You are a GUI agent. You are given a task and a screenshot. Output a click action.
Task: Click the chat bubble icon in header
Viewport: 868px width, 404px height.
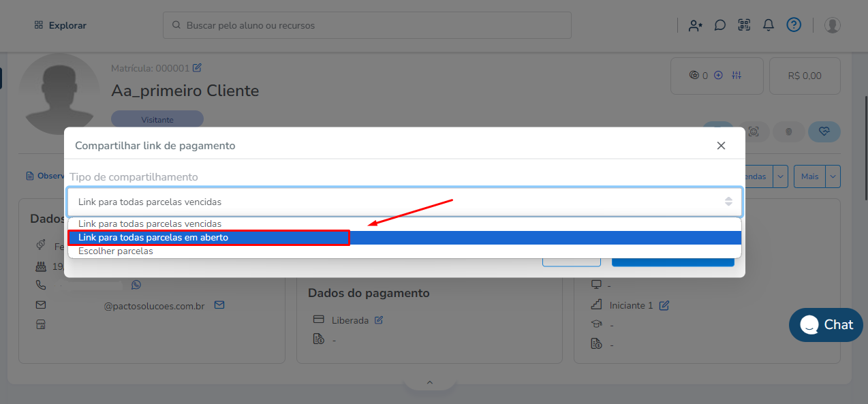[x=719, y=25]
